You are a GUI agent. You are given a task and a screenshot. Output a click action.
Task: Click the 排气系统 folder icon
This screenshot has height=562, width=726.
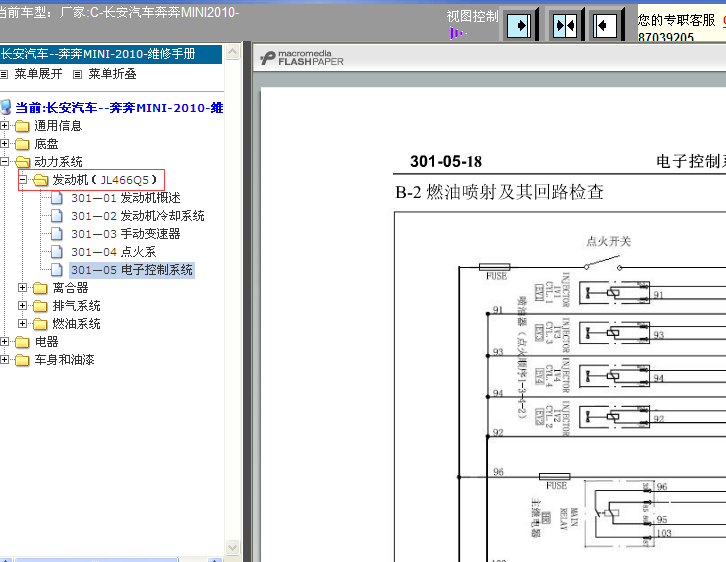click(x=40, y=306)
